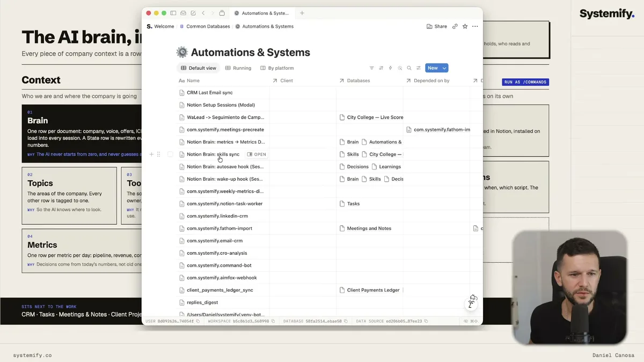
Task: Click the AI sparkle toolbar icon
Action: (x=400, y=68)
